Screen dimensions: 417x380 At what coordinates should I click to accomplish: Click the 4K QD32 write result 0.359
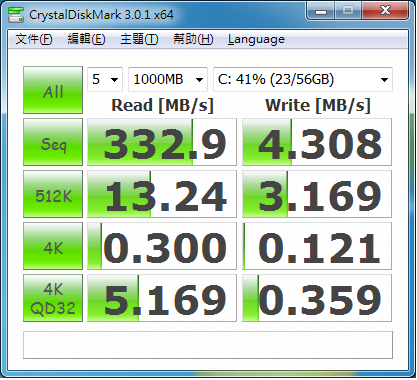click(317, 298)
